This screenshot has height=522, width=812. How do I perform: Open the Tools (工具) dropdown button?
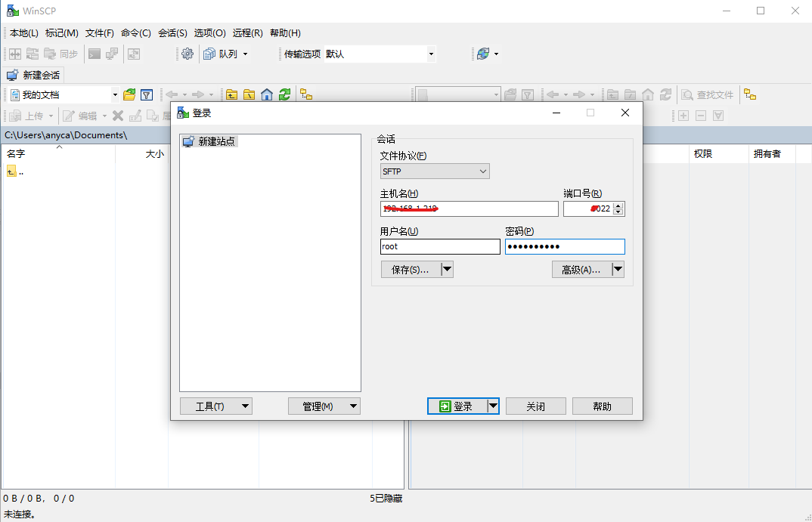coord(216,406)
